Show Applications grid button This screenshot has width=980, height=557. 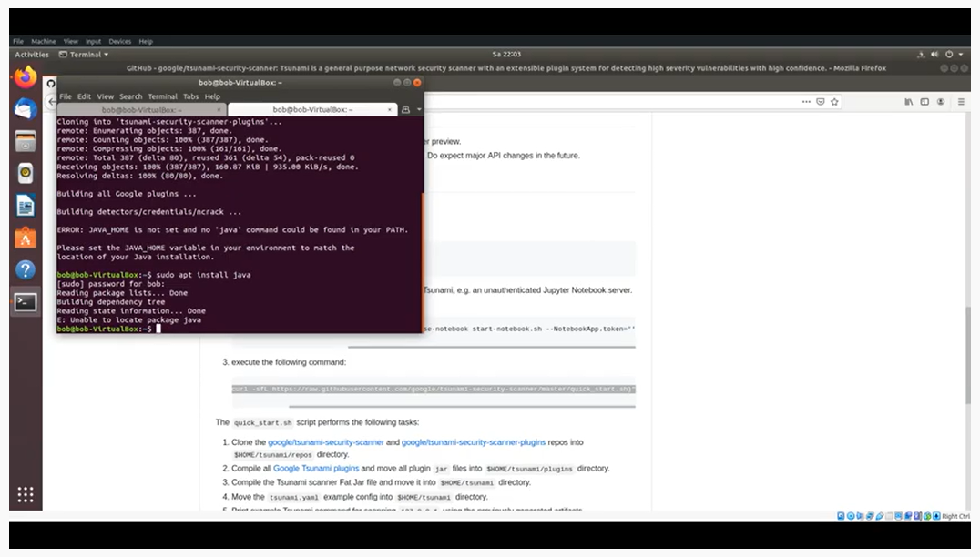(x=26, y=494)
